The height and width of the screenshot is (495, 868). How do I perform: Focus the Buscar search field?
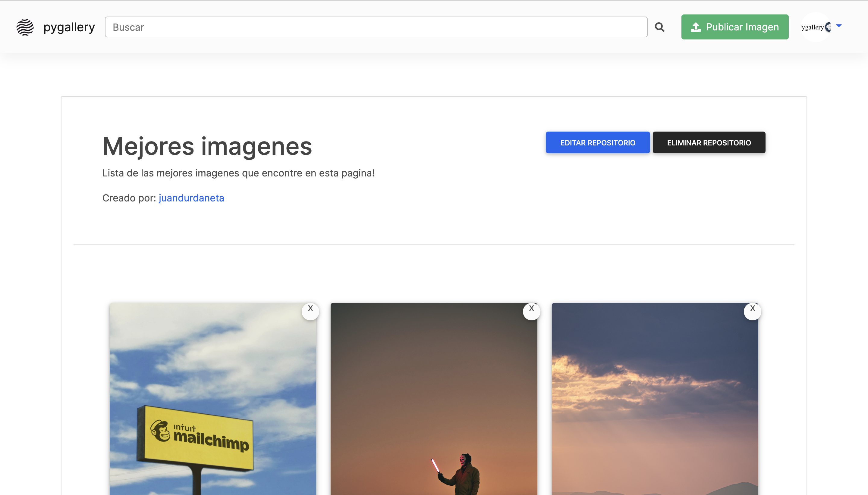click(x=376, y=27)
